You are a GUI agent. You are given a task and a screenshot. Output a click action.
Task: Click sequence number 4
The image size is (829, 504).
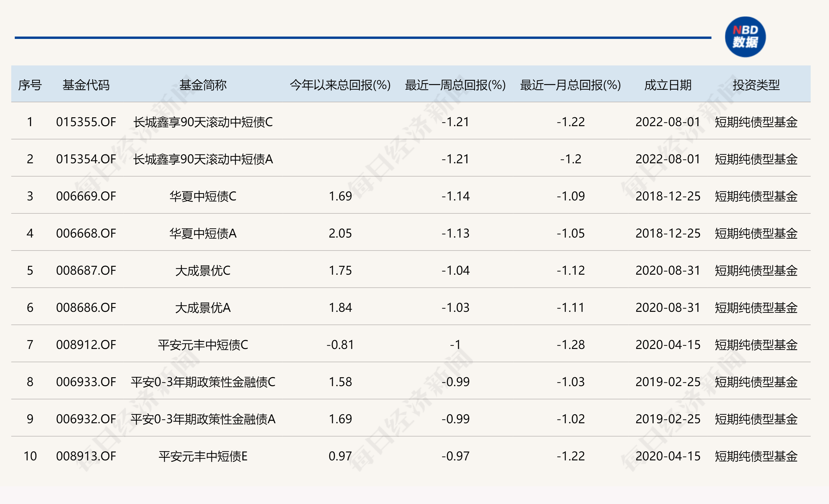30,233
